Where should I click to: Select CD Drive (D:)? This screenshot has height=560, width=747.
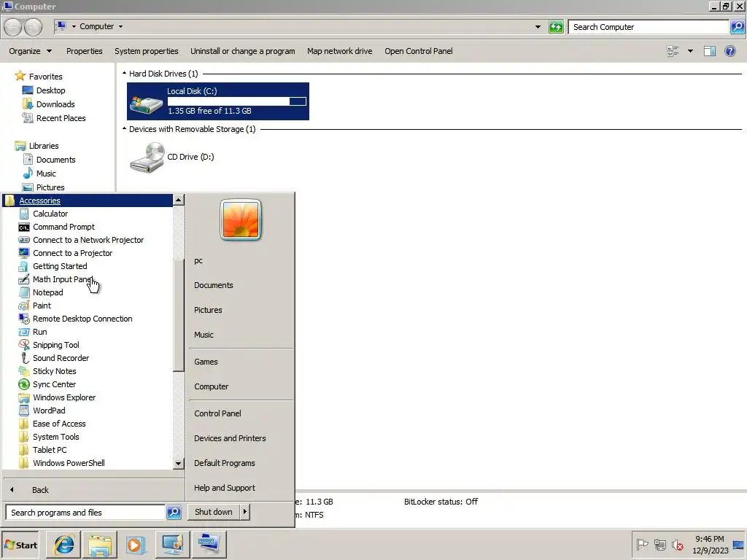pyautogui.click(x=172, y=157)
